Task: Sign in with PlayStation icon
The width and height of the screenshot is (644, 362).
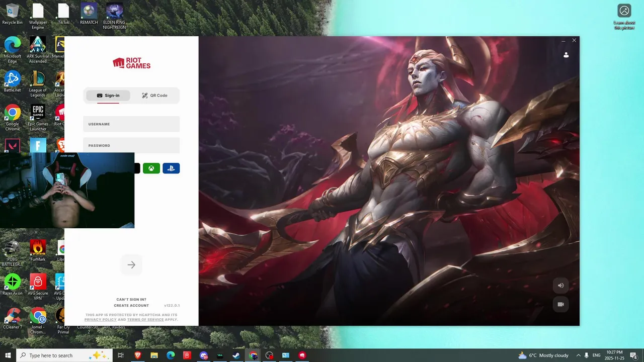Action: click(x=171, y=168)
